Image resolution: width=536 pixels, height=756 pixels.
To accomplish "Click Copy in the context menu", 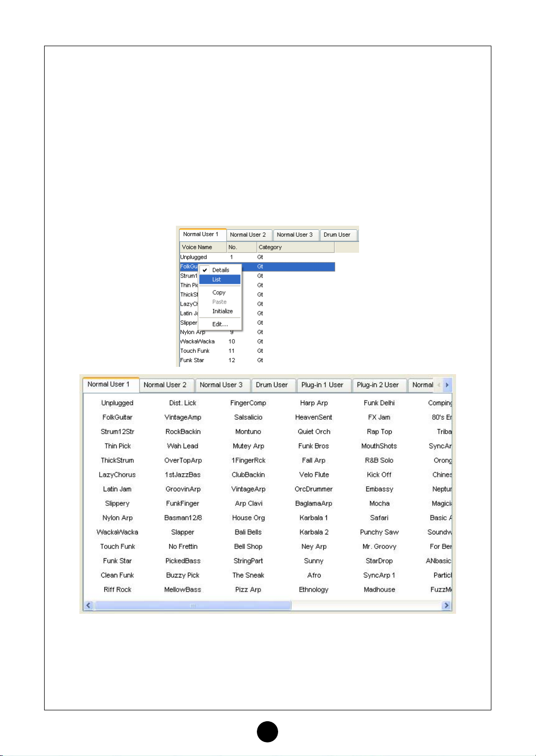I will (x=219, y=293).
